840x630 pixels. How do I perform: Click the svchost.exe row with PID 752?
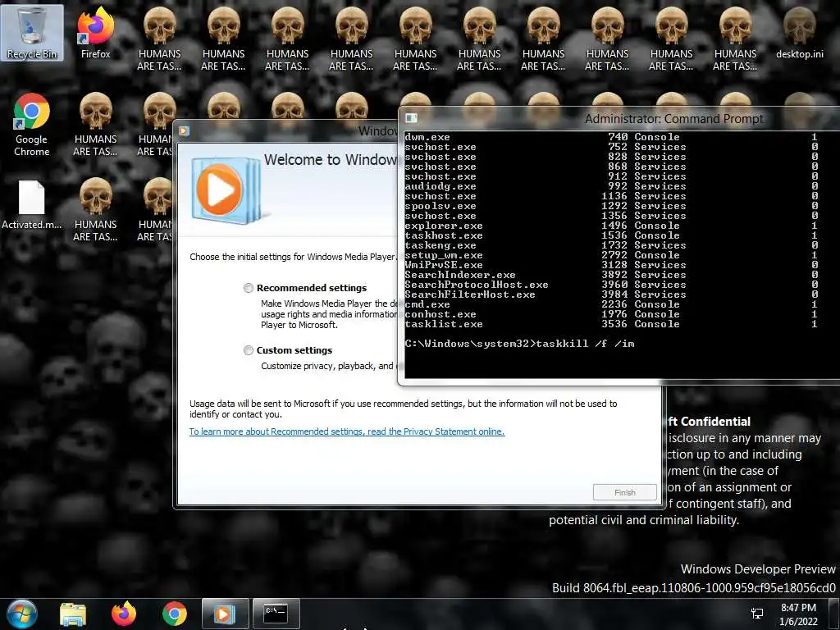tap(611, 148)
